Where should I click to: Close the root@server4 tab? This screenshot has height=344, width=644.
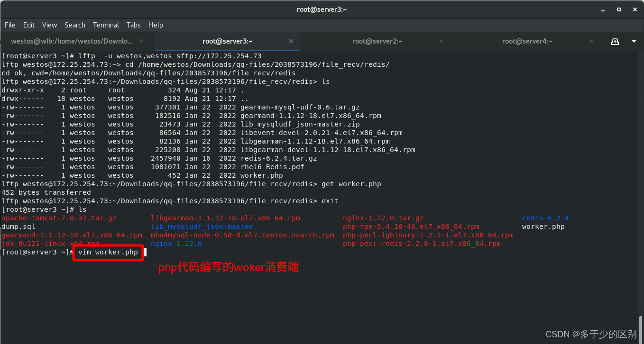pos(591,41)
